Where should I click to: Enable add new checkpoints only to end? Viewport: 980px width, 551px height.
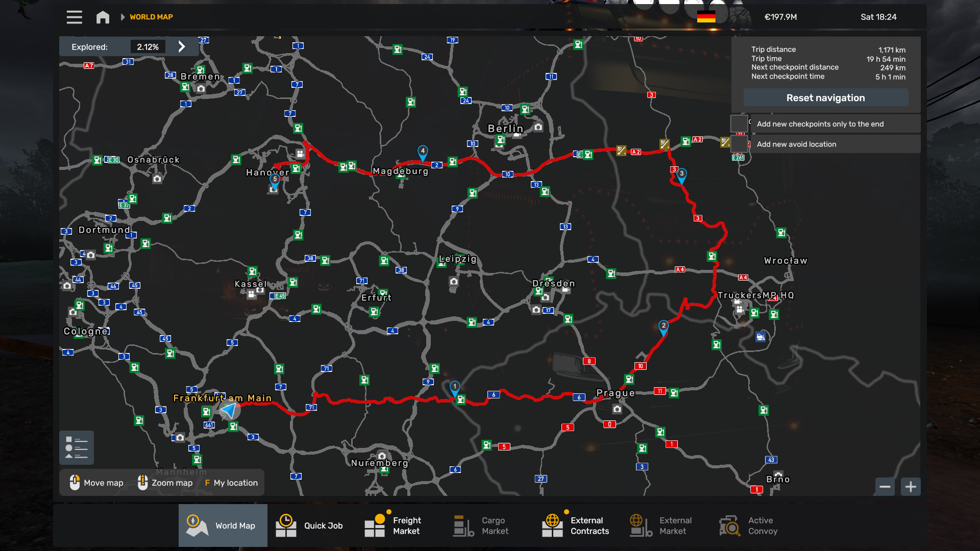pyautogui.click(x=739, y=123)
